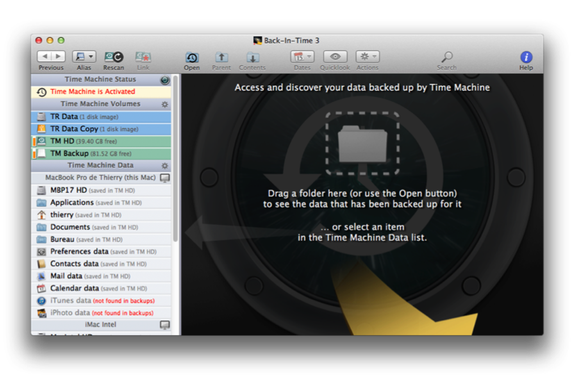
Task: Select Contacts data item
Action: click(101, 264)
